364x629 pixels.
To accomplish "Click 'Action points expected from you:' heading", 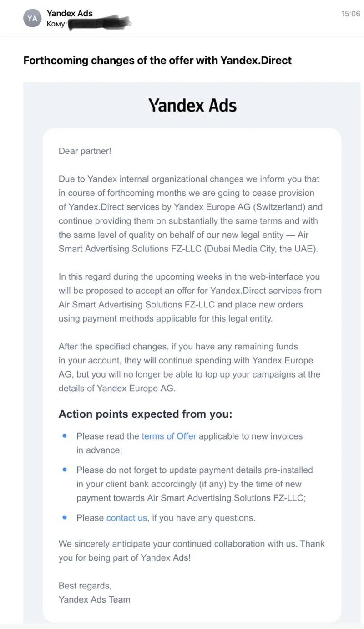I will [145, 414].
